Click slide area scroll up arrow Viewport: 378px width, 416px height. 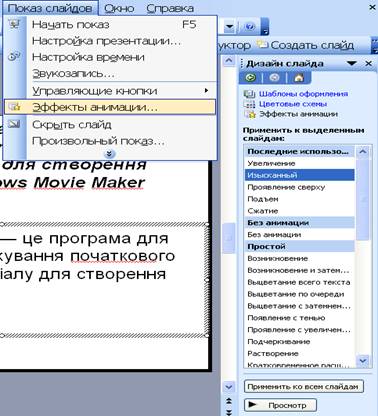[229, 61]
